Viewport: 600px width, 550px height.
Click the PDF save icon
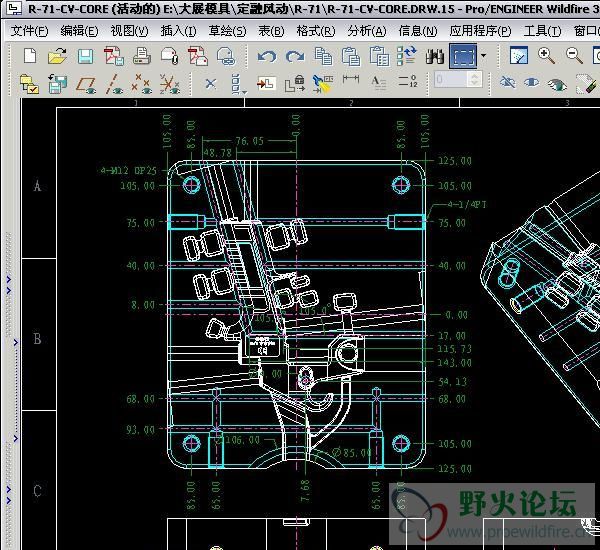tap(114, 56)
